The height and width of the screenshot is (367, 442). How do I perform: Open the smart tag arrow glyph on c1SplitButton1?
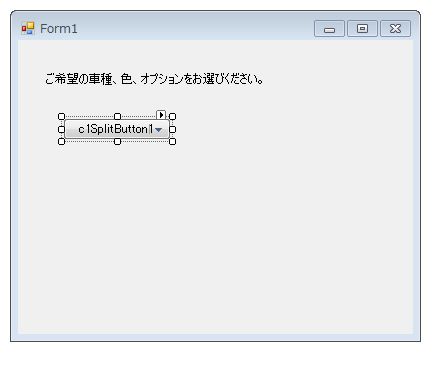point(161,115)
